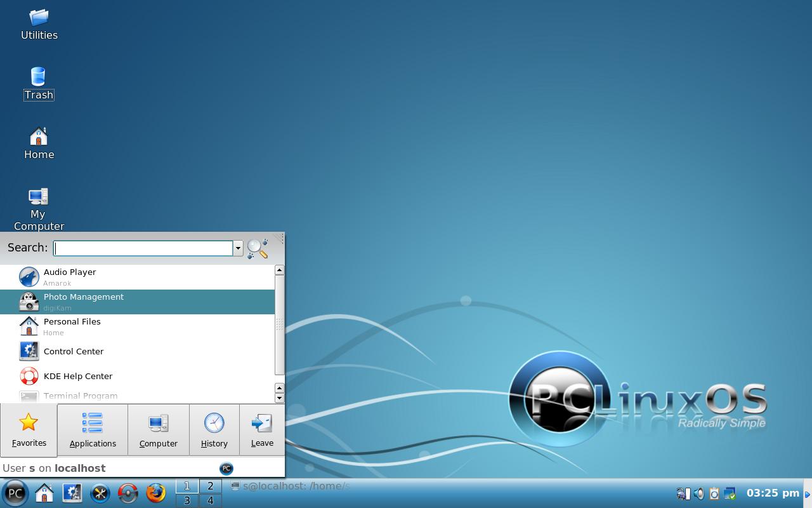Activate the s@localhost terminal taskbar entry
The width and height of the screenshot is (812, 508).
[x=290, y=486]
